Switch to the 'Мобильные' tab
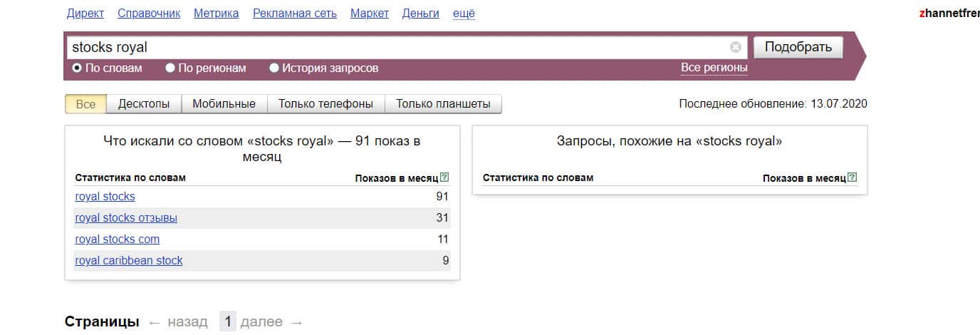This screenshot has height=335, width=980. (x=224, y=104)
